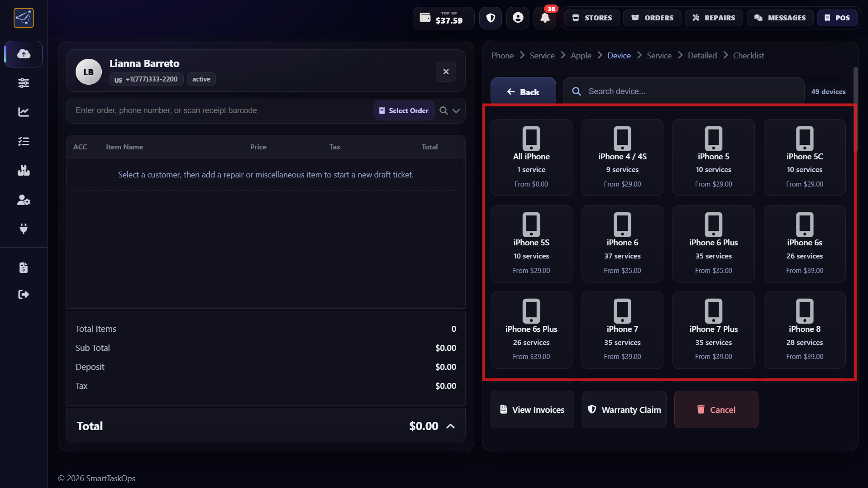868x488 pixels.
Task: Remove customer Lianna Barreto with X button
Action: 446,72
